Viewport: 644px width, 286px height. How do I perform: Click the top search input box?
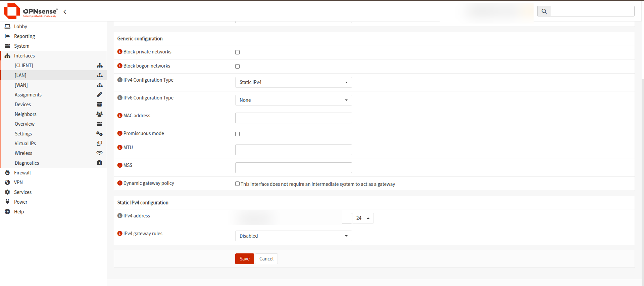(x=593, y=11)
